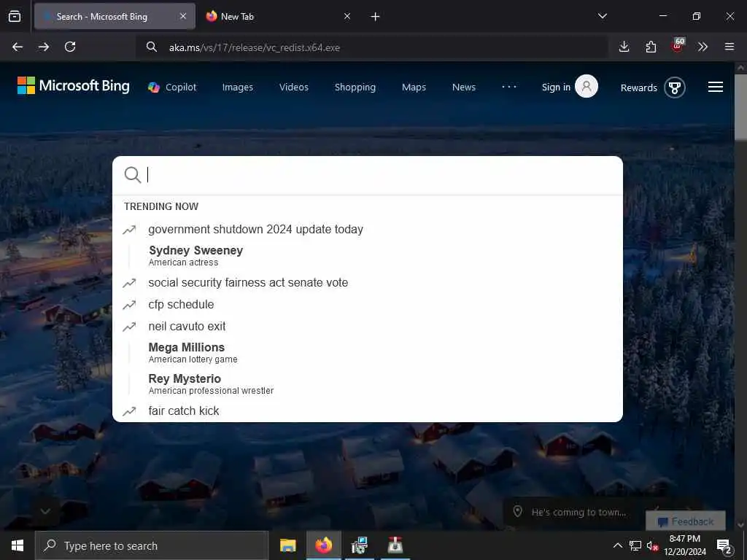Show more tools overflow chevrons
747x560 pixels.
[x=703, y=47]
